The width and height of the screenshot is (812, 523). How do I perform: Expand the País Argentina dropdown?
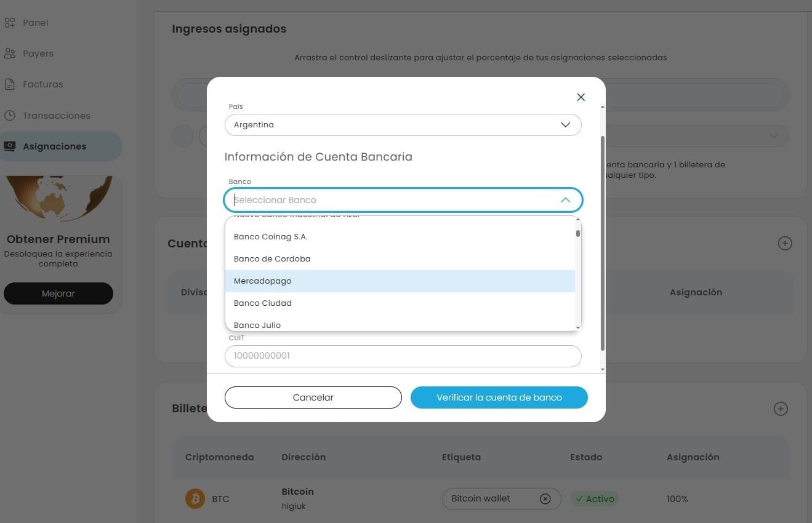coord(403,125)
